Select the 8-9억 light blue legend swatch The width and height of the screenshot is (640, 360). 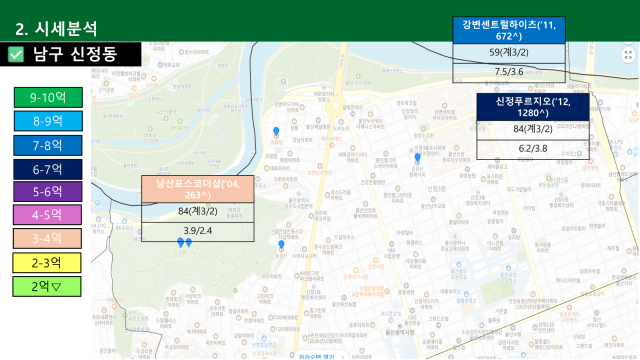coord(48,121)
